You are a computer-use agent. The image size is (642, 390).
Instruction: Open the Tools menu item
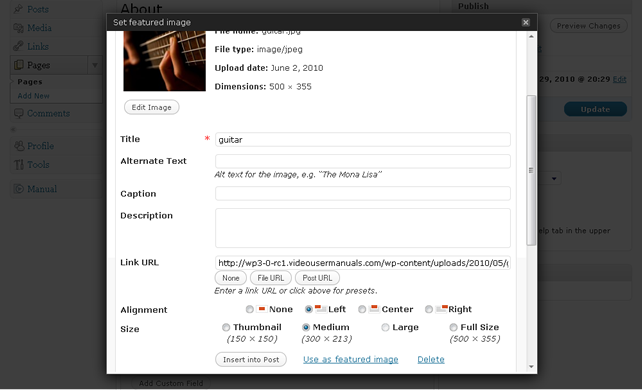tap(38, 165)
